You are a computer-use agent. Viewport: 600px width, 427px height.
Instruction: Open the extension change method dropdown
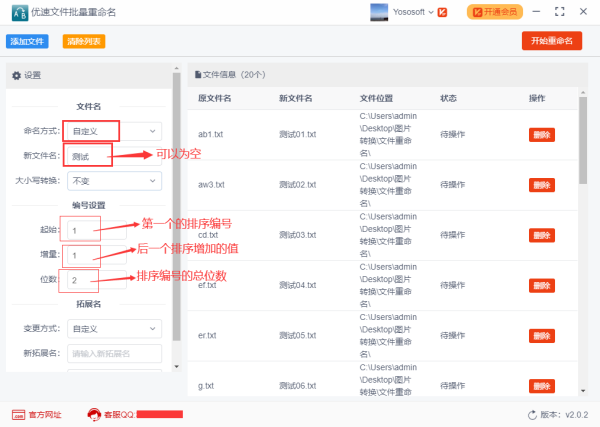pos(113,328)
